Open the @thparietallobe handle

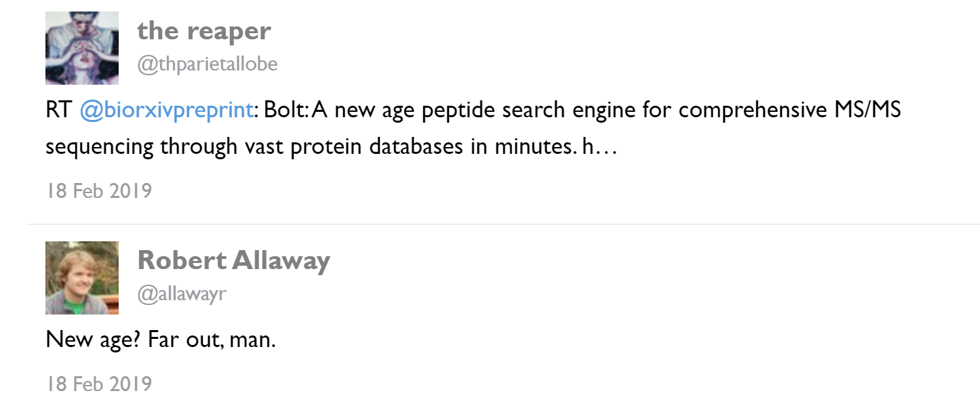pos(207,64)
